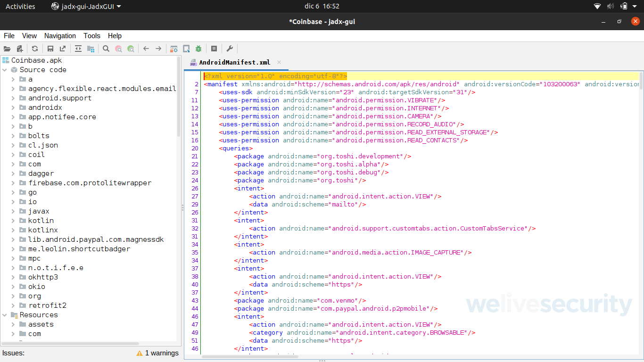Click the READ_CONTACTS permission line
644x362 pixels.
pos(343,140)
